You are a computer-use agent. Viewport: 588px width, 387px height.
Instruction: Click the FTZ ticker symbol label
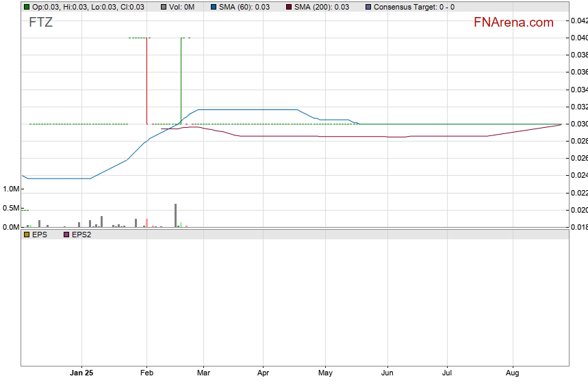pos(40,22)
